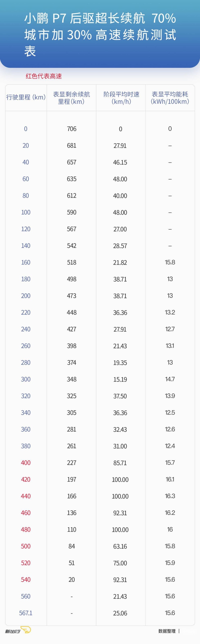Select the 表显剩余续航里程 column header

(x=71, y=98)
